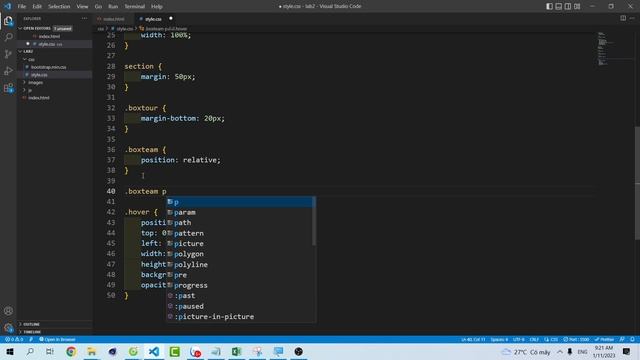Image resolution: width=640 pixels, height=360 pixels.
Task: Click the errors and warnings status indicator
Action: (14, 339)
